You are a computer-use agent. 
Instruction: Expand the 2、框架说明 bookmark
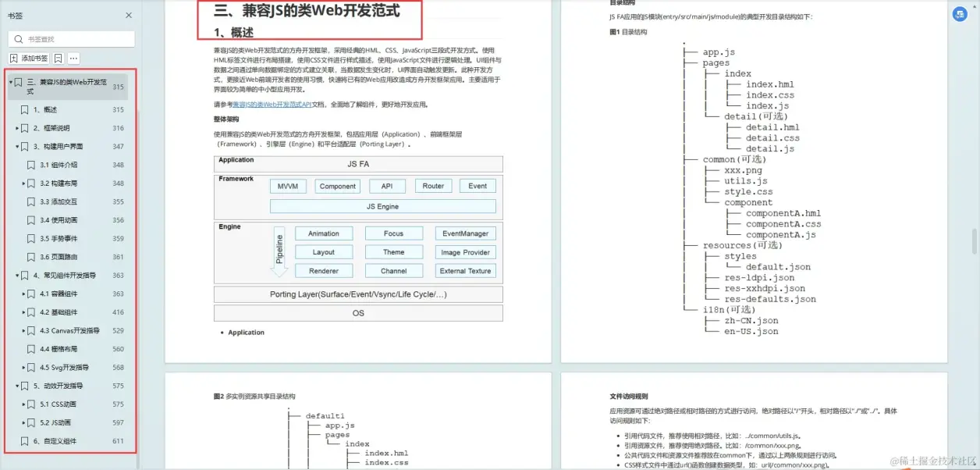point(17,128)
